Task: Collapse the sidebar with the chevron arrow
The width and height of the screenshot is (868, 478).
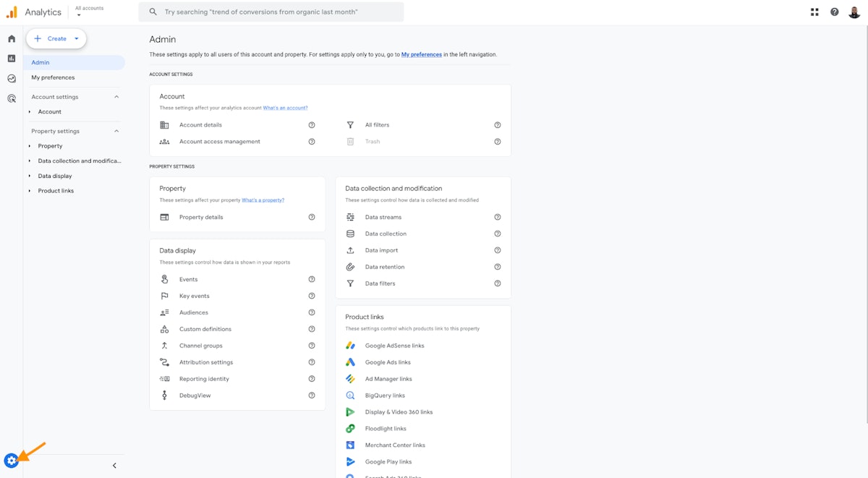Action: pos(114,466)
